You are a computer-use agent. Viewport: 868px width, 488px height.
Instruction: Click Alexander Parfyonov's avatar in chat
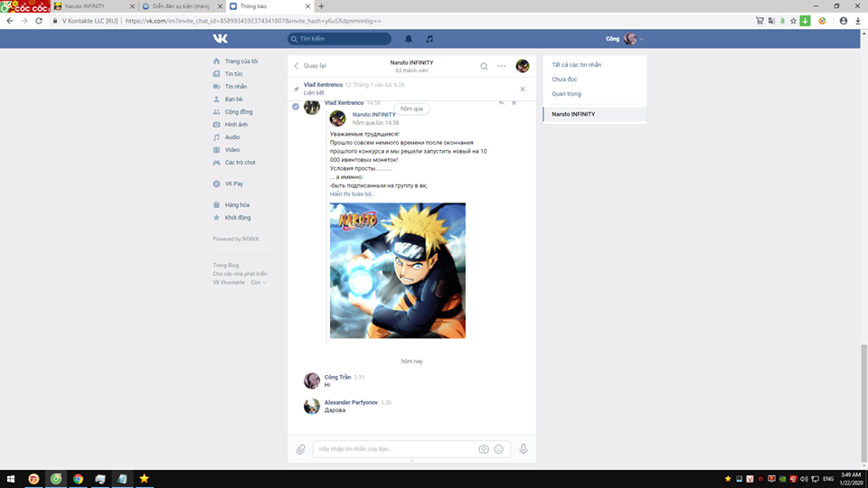coord(312,406)
